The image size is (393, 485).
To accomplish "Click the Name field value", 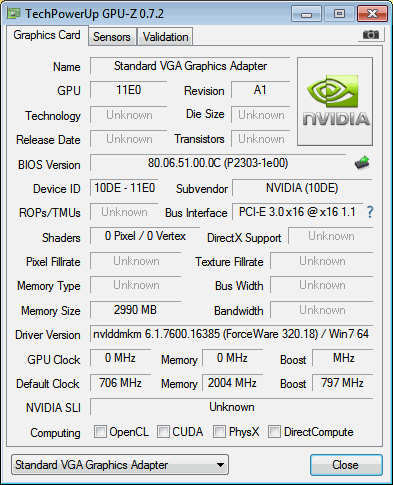I will [190, 66].
